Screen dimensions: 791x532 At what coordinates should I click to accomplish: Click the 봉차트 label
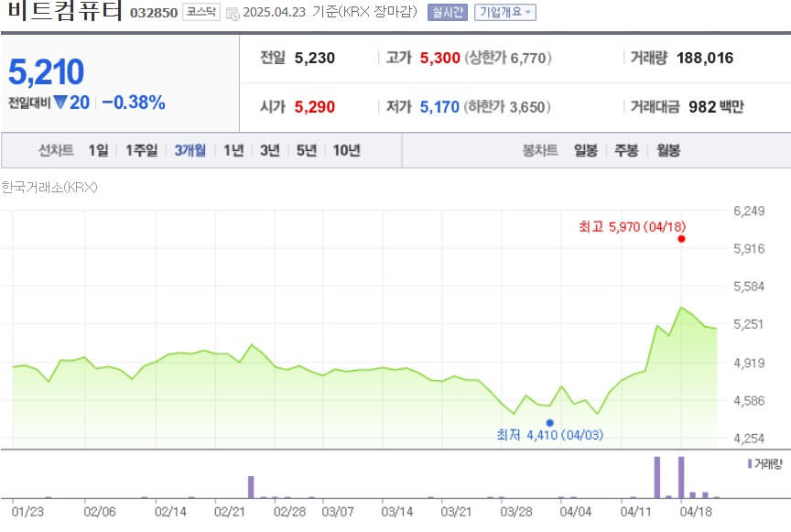point(540,150)
